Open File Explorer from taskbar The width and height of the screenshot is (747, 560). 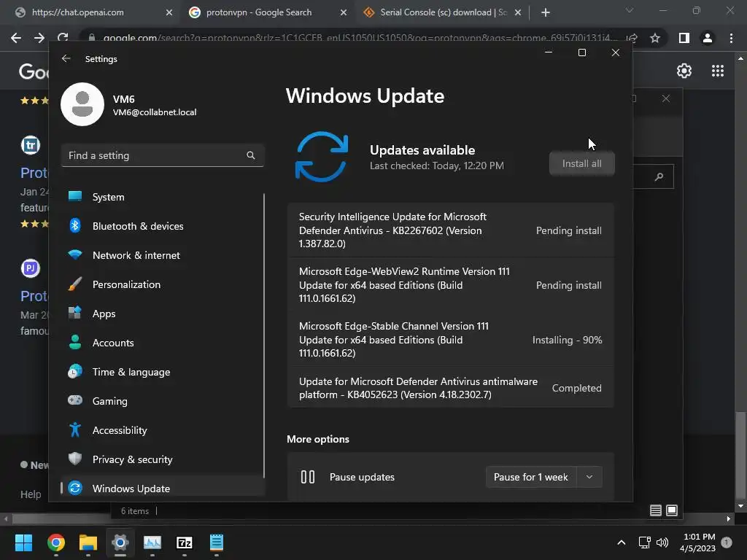[x=88, y=542]
